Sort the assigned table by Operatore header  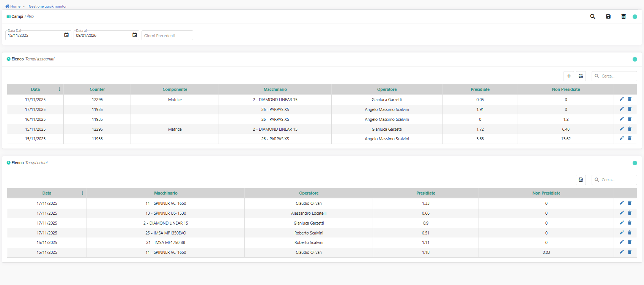(x=387, y=89)
